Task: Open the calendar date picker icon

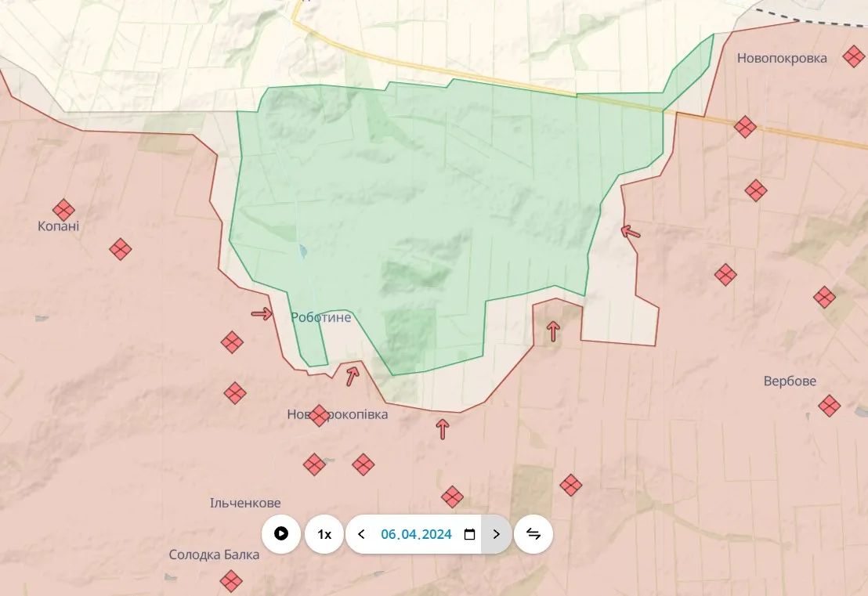Action: point(469,534)
